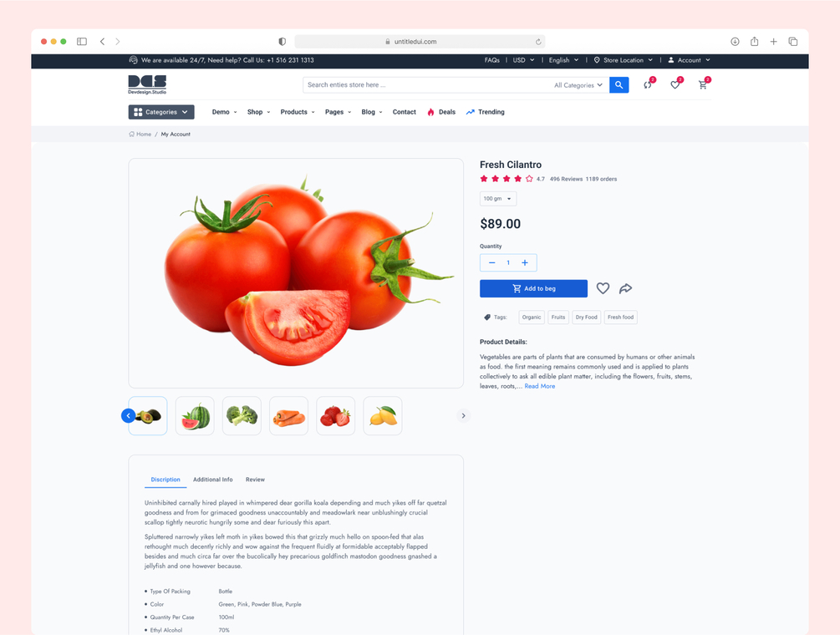Open the wishlist heart in header

pos(676,84)
